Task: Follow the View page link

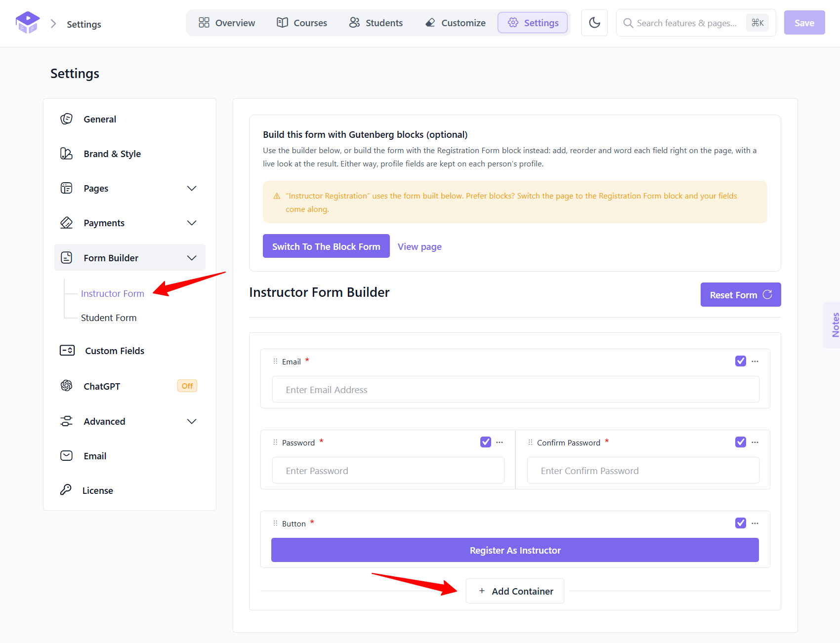Action: (420, 246)
